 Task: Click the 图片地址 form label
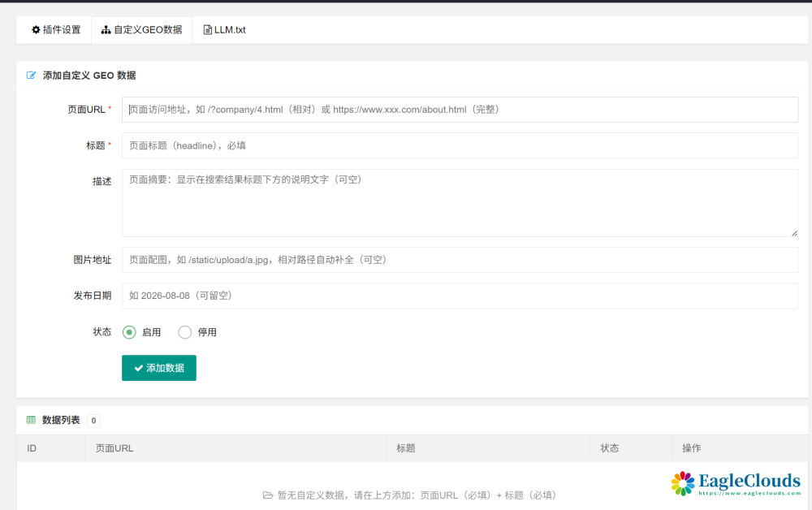point(93,260)
